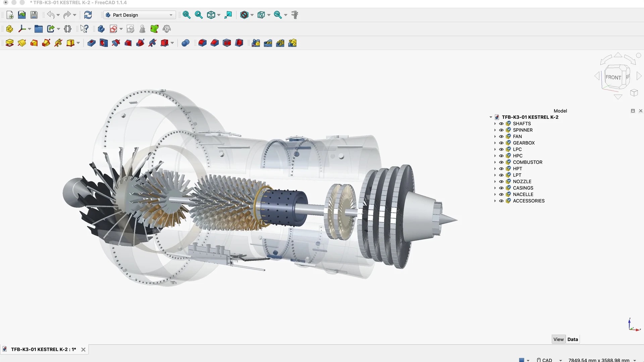This screenshot has width=644, height=362.
Task: Click the navigation cube mini cube menu
Action: coord(634,93)
